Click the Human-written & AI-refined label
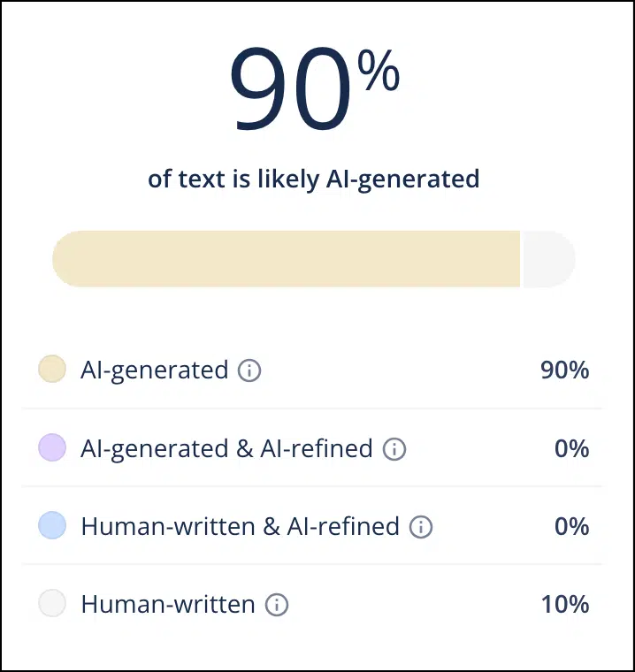Viewport: 635px width, 672px height. pos(240,526)
